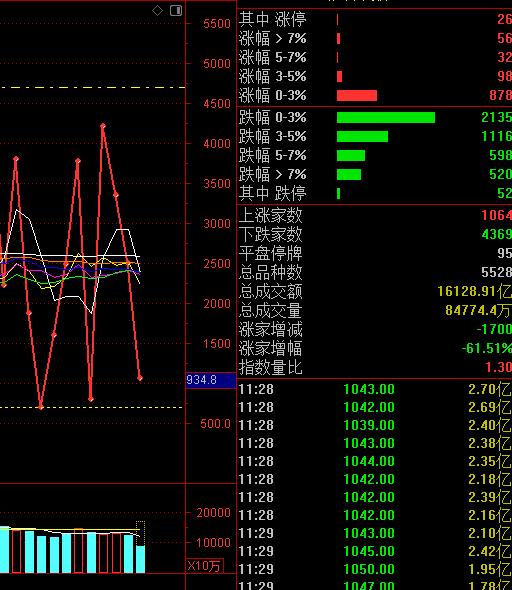This screenshot has width=512, height=590.
Task: Click the 跌幅 0-3% count 2135
Action: pyautogui.click(x=496, y=117)
